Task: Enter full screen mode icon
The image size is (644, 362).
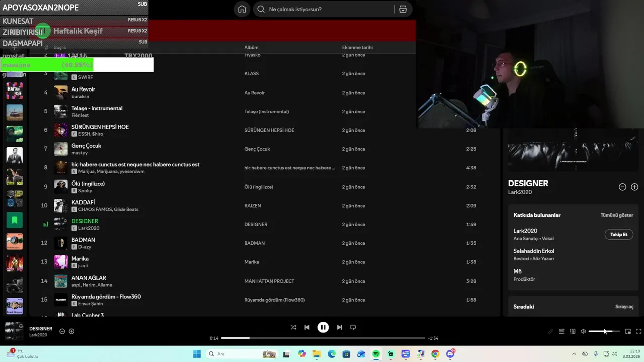Action: tap(639, 331)
